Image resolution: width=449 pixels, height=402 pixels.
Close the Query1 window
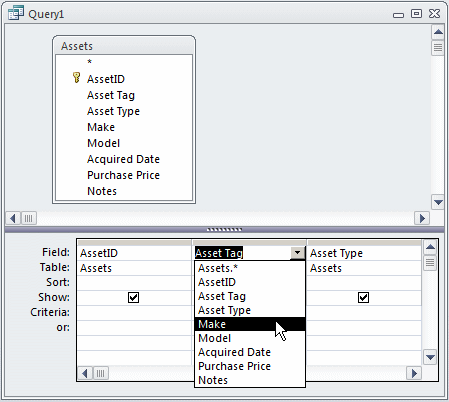pos(434,14)
